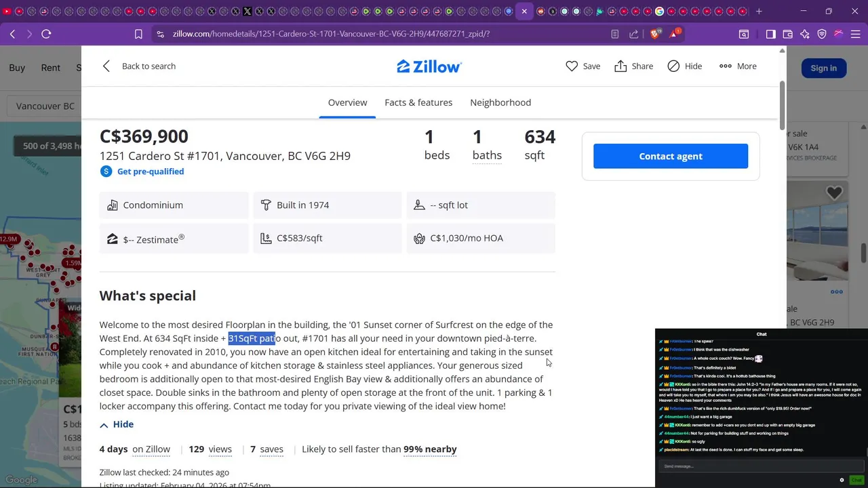Click the Vancouver BC search field
The height and width of the screenshot is (488, 868).
click(44, 106)
